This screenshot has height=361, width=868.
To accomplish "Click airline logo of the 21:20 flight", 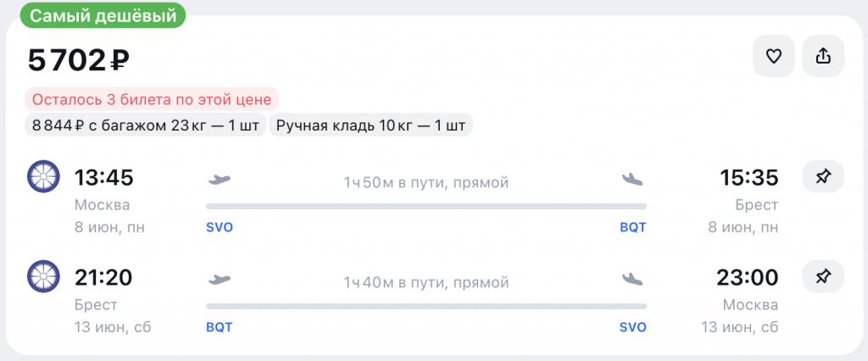I will pos(43,276).
